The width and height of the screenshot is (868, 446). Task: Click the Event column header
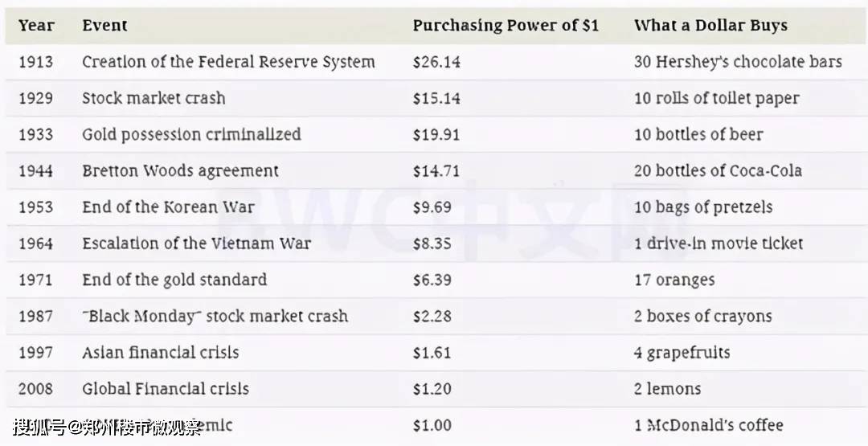[104, 26]
